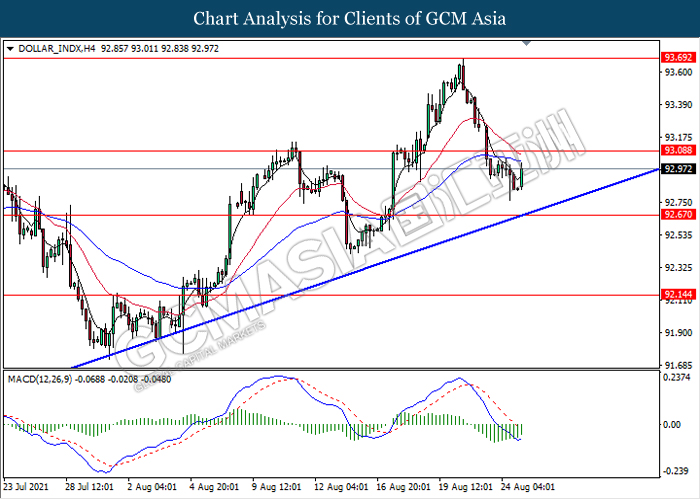Select the red 92.144 support price tag
The height and width of the screenshot is (500, 700).
676,295
